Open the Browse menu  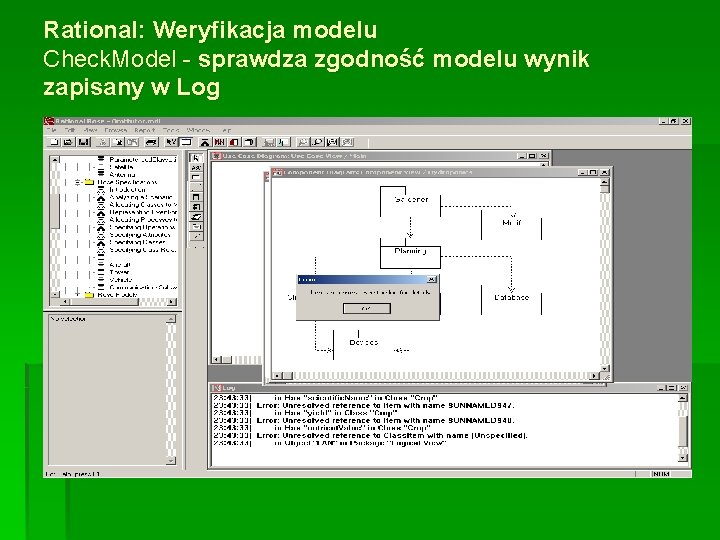click(x=116, y=130)
